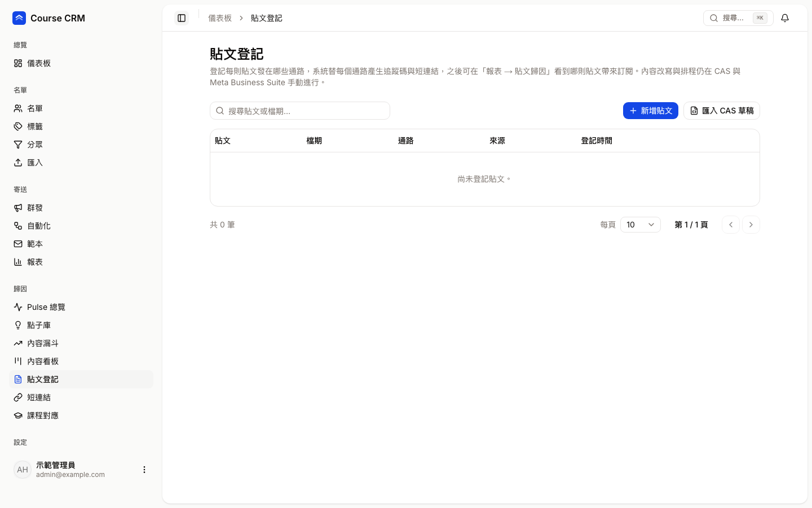Screen dimensions: 812x508
Task: Click the 登記時間 column header
Action: [597, 141]
